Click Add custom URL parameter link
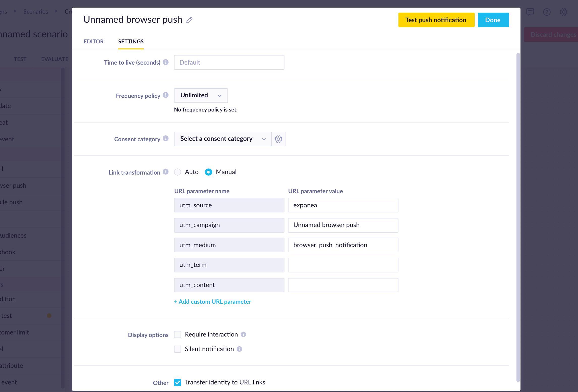 click(213, 302)
